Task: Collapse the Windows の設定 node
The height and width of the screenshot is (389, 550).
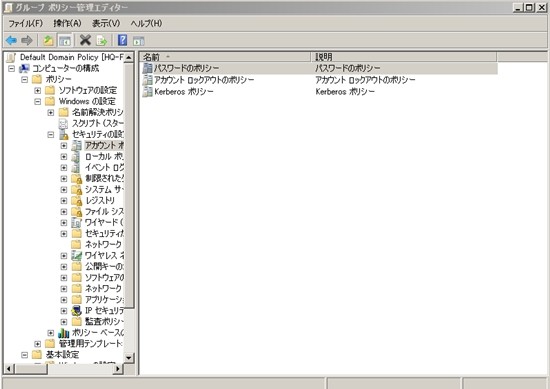Action: pos(38,102)
